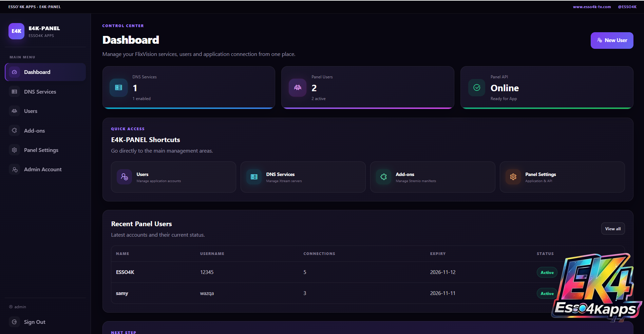The image size is (644, 334).
Task: Click the Panel Settings gear icon in sidebar
Action: 14,150
